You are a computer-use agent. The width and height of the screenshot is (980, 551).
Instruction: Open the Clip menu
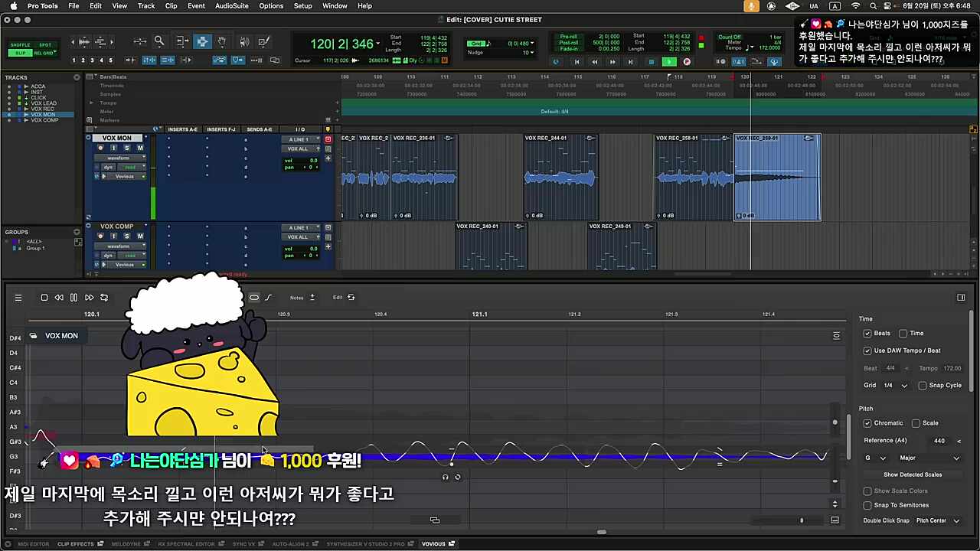tap(171, 5)
